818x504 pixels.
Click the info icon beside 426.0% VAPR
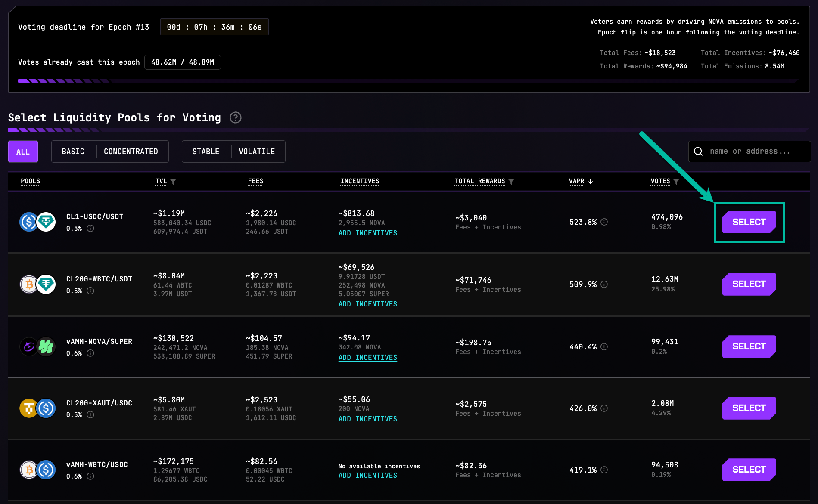coord(604,408)
